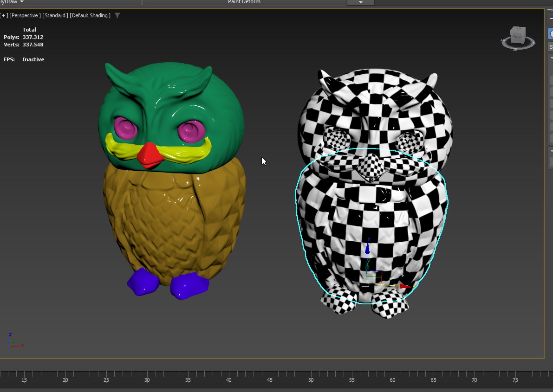The width and height of the screenshot is (553, 392).
Task: Open the Default Shading viewport menu
Action: [x=90, y=15]
